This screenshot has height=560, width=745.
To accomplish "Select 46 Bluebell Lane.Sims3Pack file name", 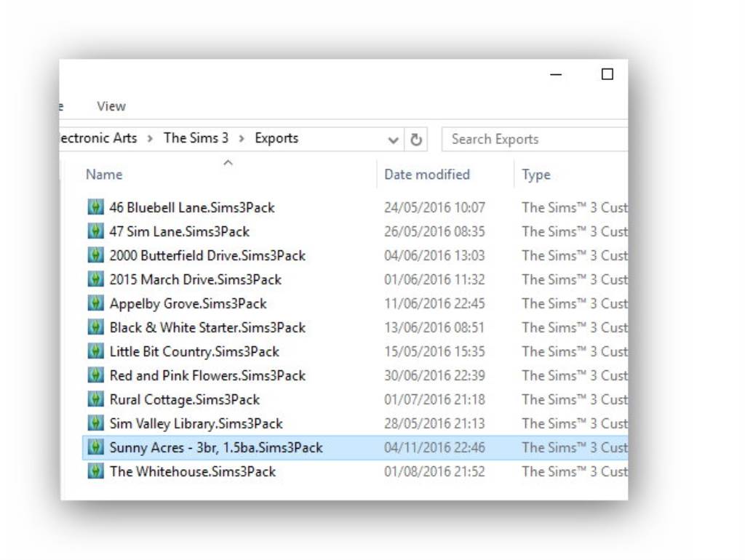I will (192, 207).
